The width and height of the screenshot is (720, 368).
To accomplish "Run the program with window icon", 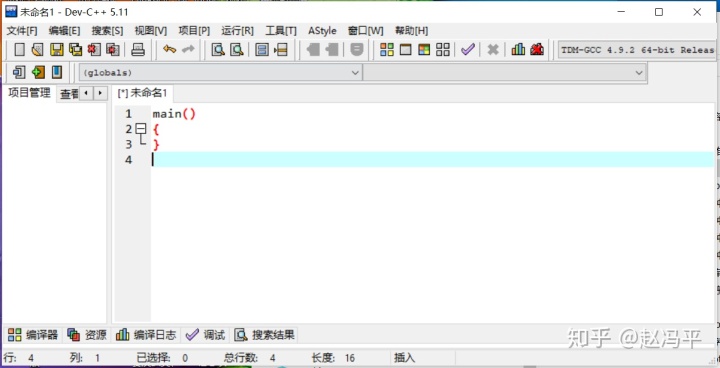I will click(405, 50).
